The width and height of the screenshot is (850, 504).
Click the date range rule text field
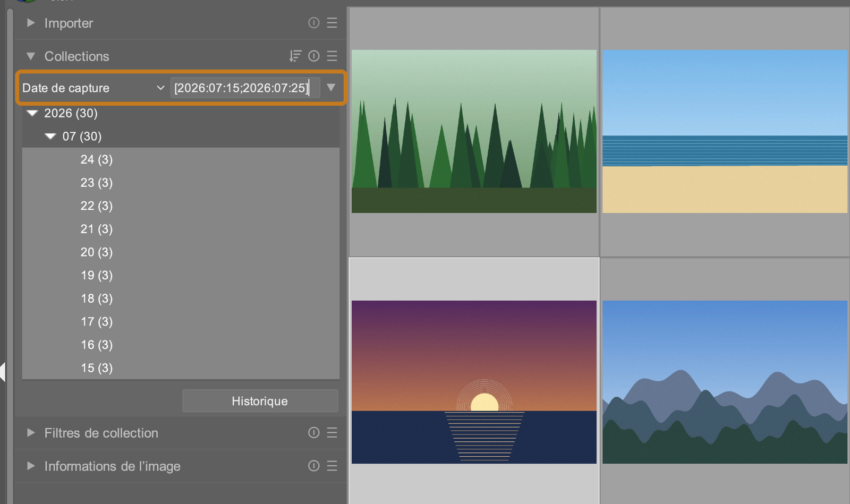pyautogui.click(x=245, y=88)
